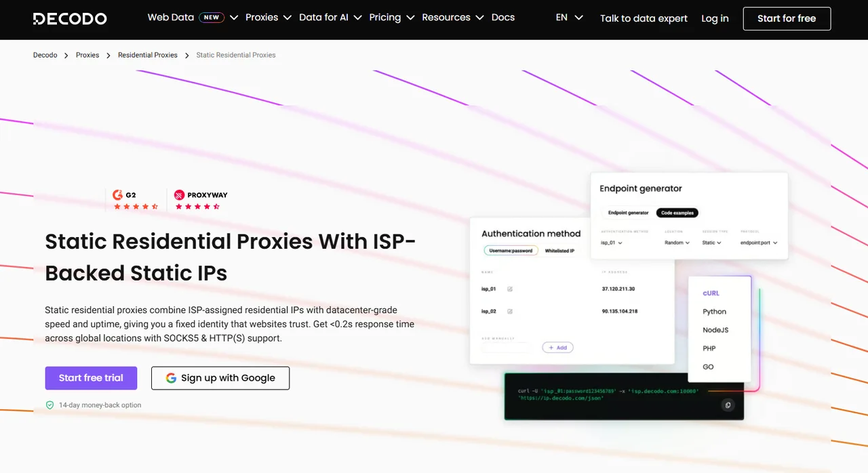This screenshot has height=473, width=868.
Task: Select GO in the language list
Action: (708, 367)
